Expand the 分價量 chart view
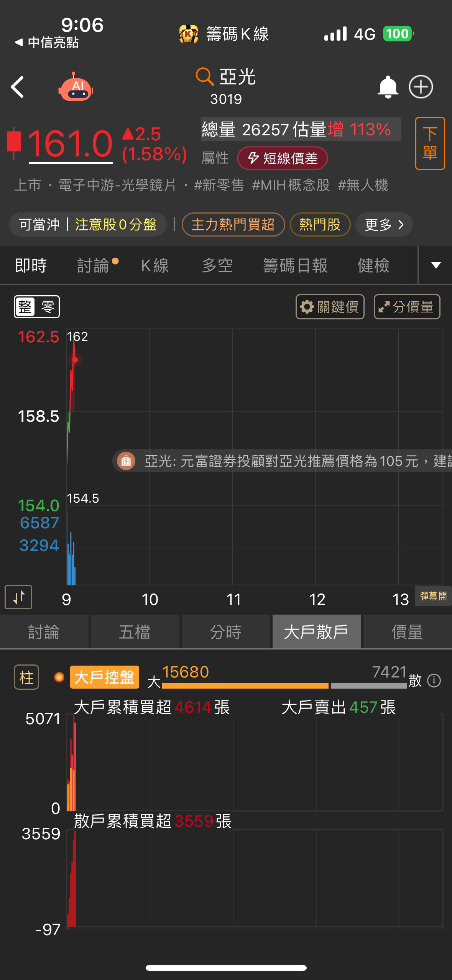The width and height of the screenshot is (452, 980). 407,307
